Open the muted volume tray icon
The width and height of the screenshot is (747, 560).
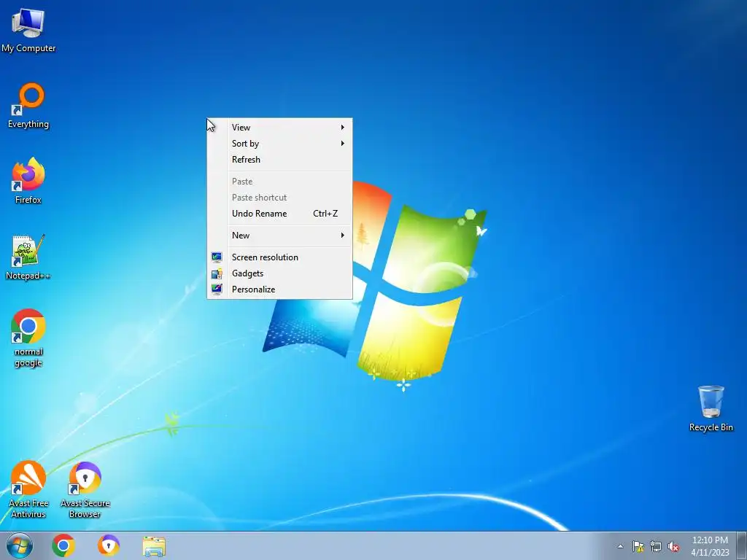(x=673, y=546)
